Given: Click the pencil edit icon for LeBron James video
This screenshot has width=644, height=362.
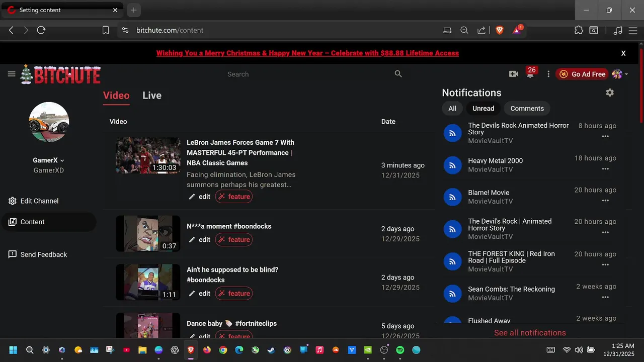Looking at the screenshot, I should (192, 197).
